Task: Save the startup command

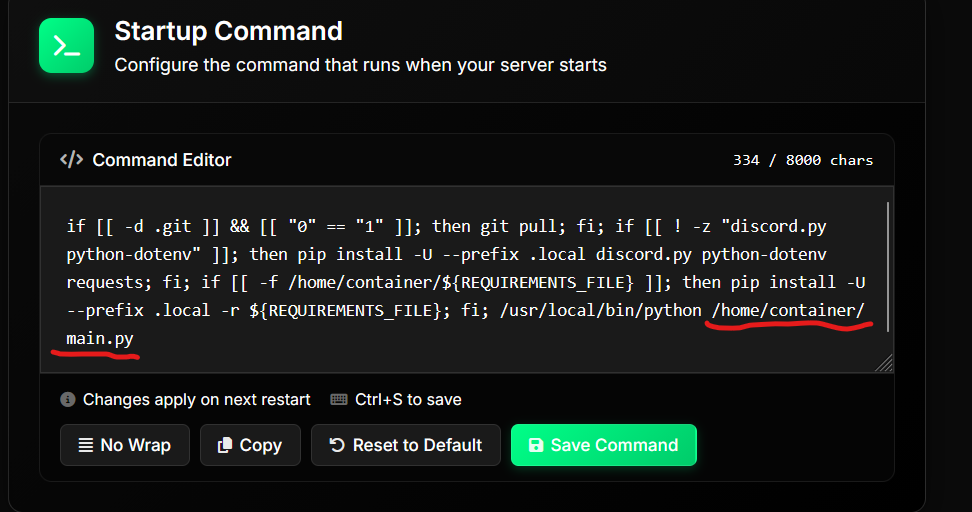Action: pyautogui.click(x=603, y=445)
